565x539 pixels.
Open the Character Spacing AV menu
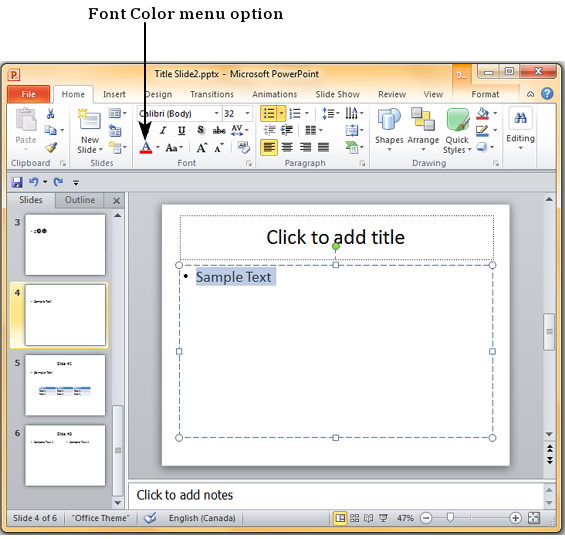(x=240, y=130)
